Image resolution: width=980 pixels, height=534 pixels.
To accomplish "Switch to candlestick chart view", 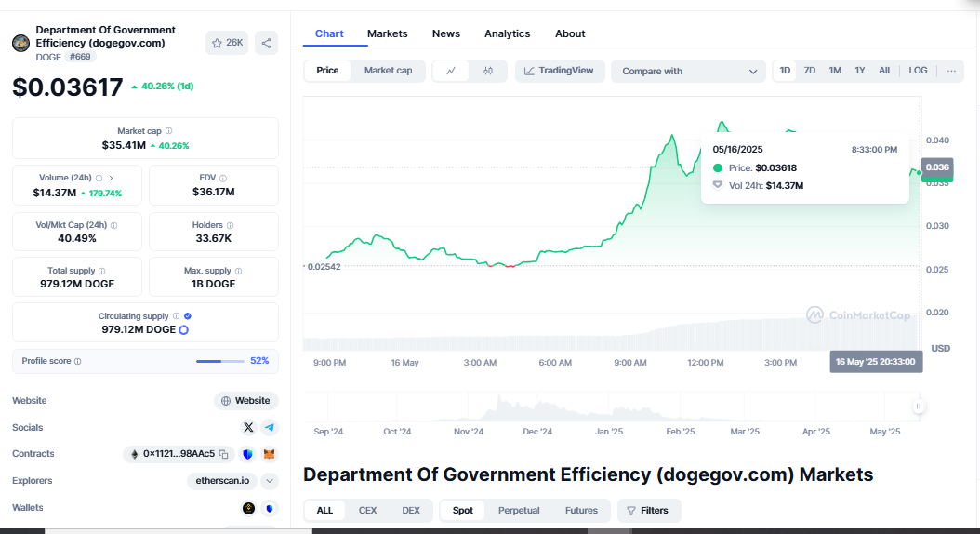I will tap(487, 71).
